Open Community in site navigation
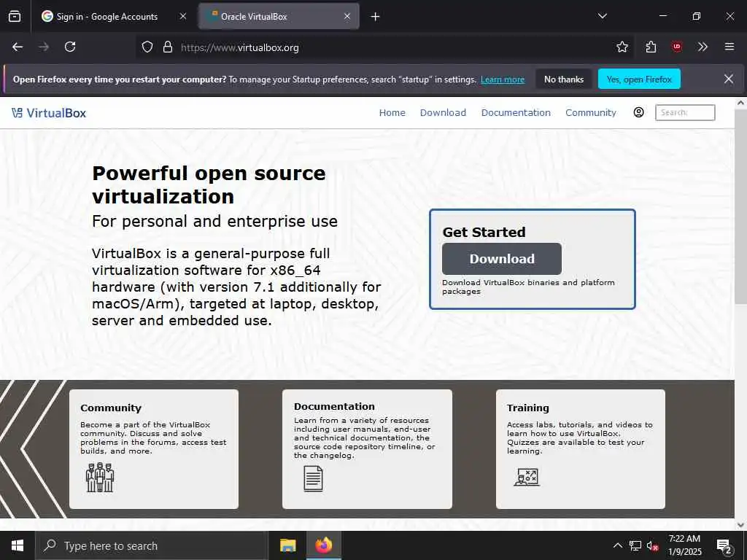Image resolution: width=747 pixels, height=560 pixels. tap(591, 113)
